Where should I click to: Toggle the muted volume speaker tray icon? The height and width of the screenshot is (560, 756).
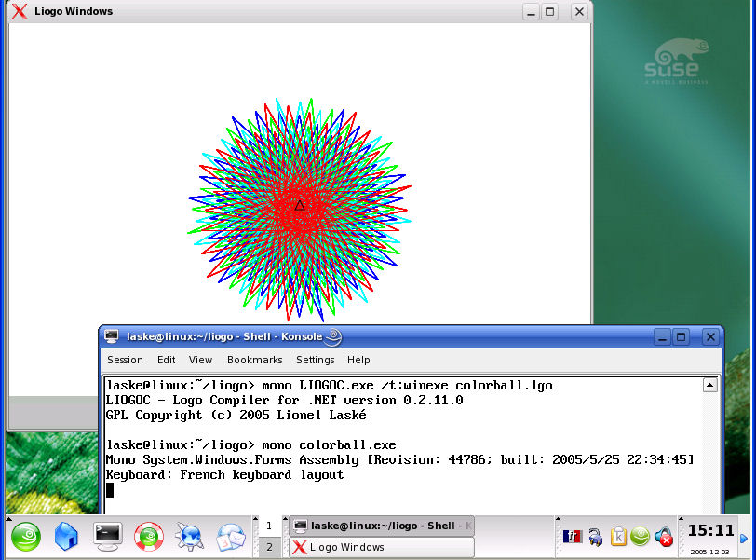(664, 536)
